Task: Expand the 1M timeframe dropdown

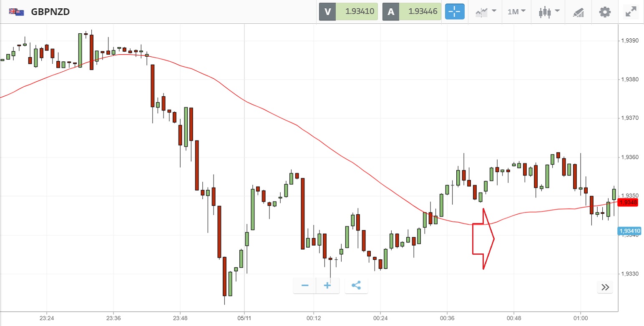Action: 516,12
